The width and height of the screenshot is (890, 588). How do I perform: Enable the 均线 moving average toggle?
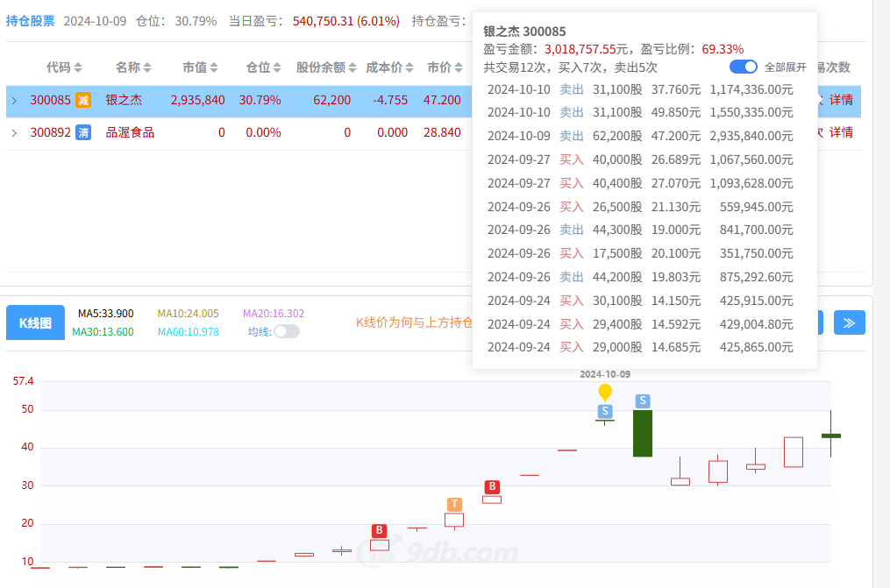tap(287, 331)
